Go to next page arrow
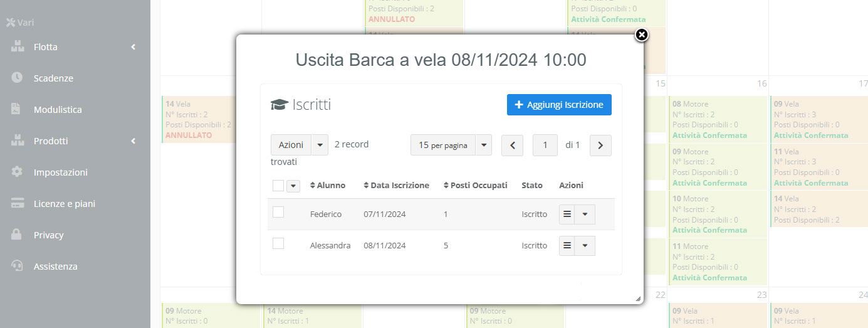Viewport: 868px width, 328px height. (600, 145)
